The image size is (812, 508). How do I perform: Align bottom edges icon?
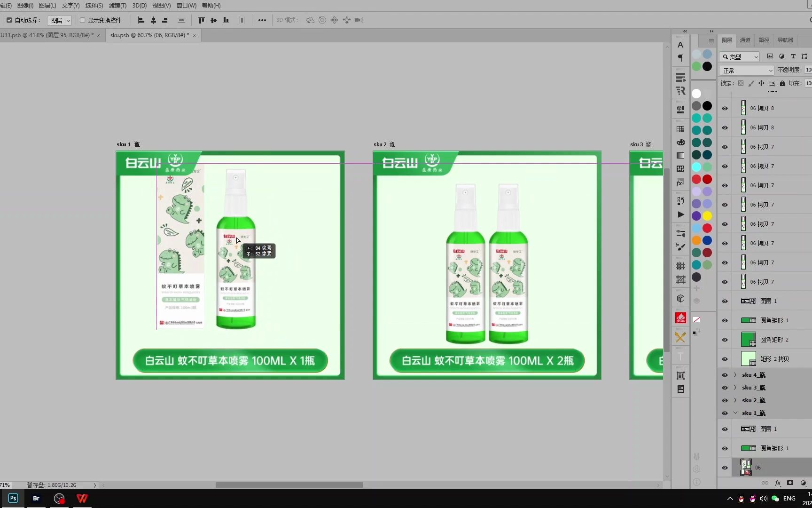point(226,20)
